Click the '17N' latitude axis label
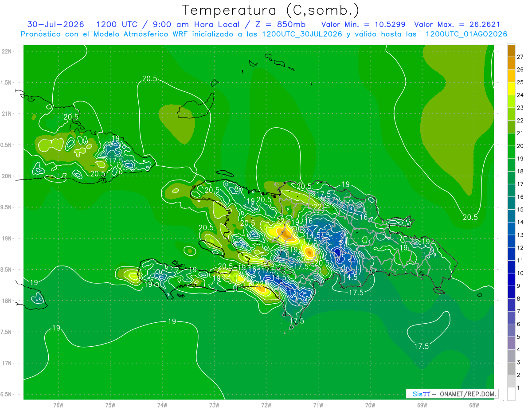 pos(7,363)
